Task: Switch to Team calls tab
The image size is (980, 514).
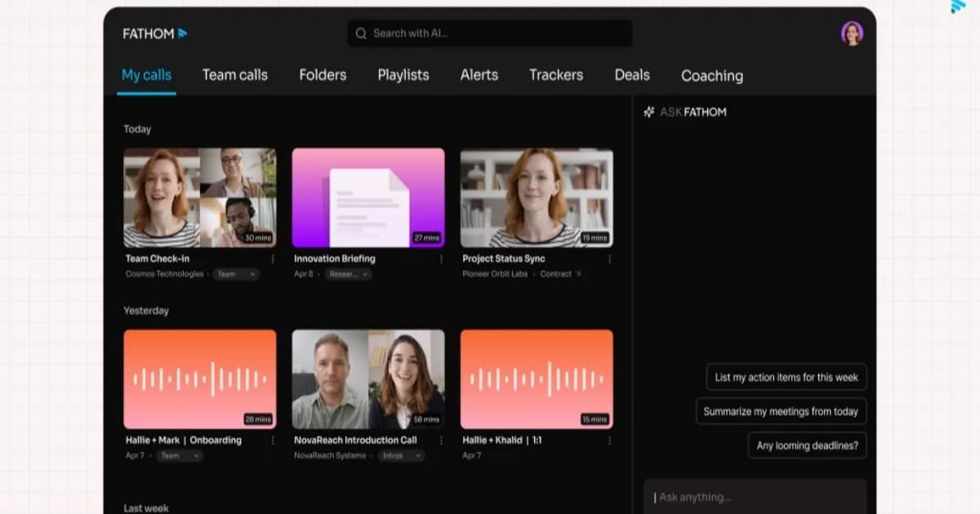Action: pyautogui.click(x=235, y=75)
